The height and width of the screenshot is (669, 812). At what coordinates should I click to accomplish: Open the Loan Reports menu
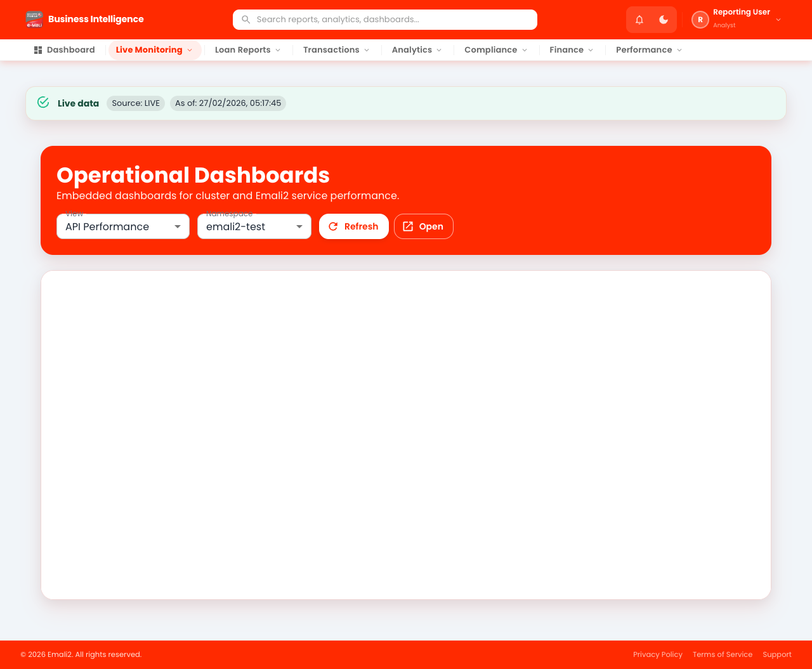click(248, 50)
